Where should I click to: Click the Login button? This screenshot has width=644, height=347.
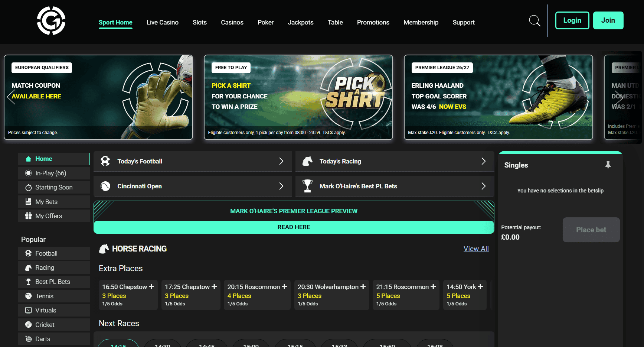[572, 20]
